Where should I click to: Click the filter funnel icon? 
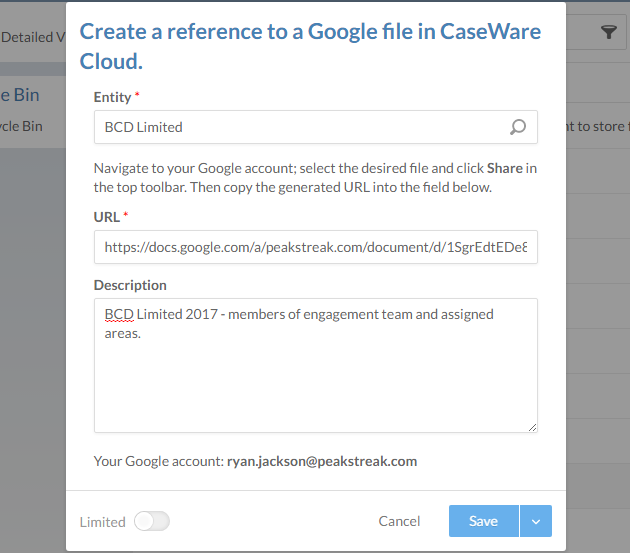[608, 34]
